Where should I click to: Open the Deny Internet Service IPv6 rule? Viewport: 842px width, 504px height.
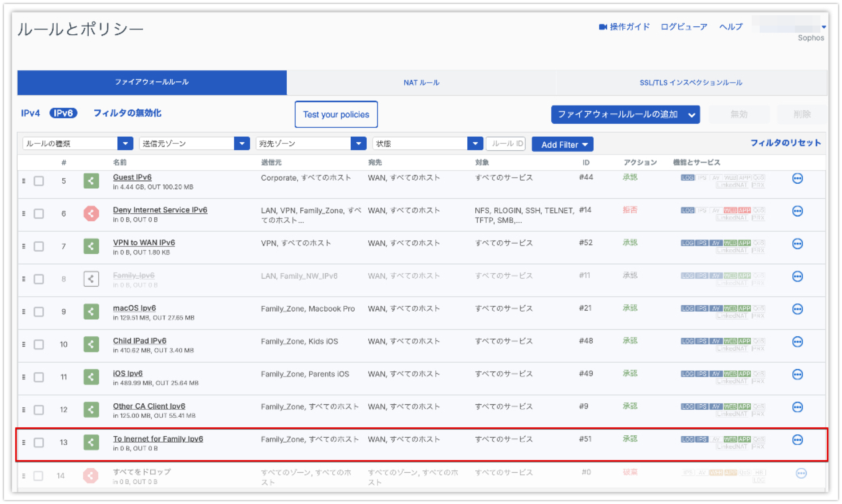click(160, 210)
